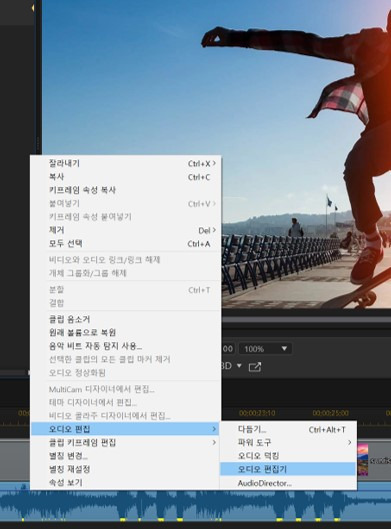Viewport: 391px width, 529px height.
Task: Click MultiCam 디자이너에서 편집... entry
Action: click(125, 389)
